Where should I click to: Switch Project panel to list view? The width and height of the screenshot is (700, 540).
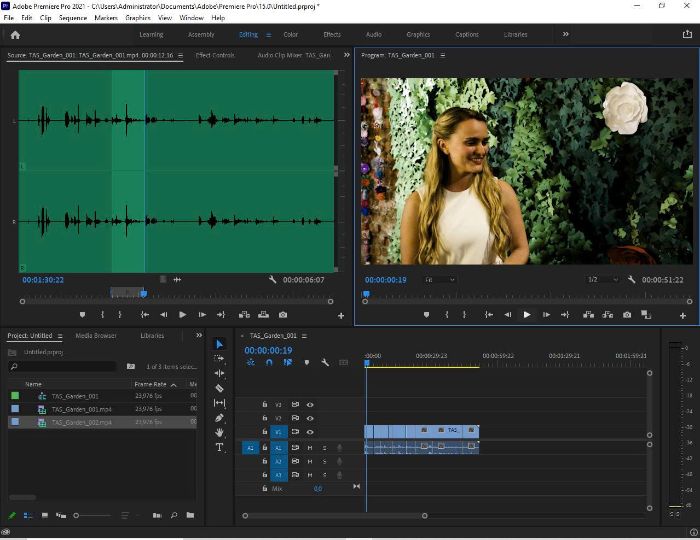[x=28, y=515]
